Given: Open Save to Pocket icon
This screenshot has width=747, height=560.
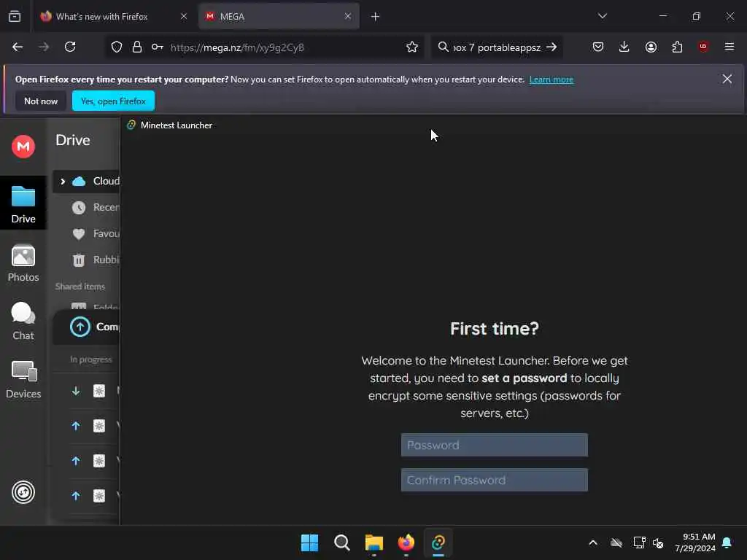Looking at the screenshot, I should [x=598, y=47].
